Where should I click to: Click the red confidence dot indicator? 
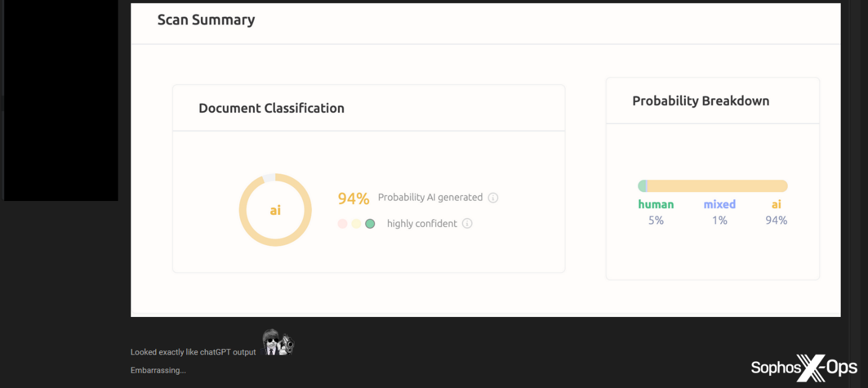342,223
